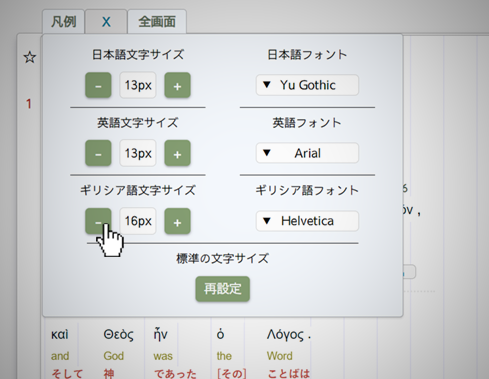Click the English gloss 'God'
This screenshot has width=489, height=379.
point(113,356)
